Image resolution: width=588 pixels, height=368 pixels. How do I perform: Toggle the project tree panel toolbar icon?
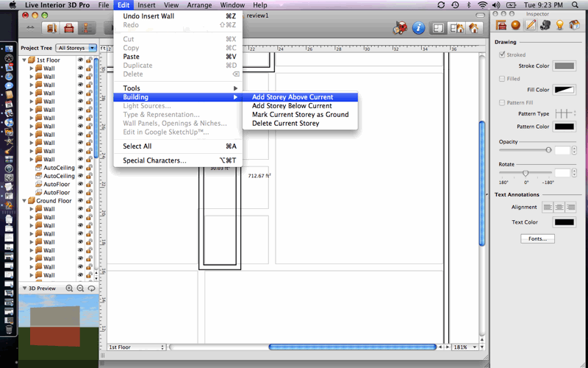(x=87, y=28)
